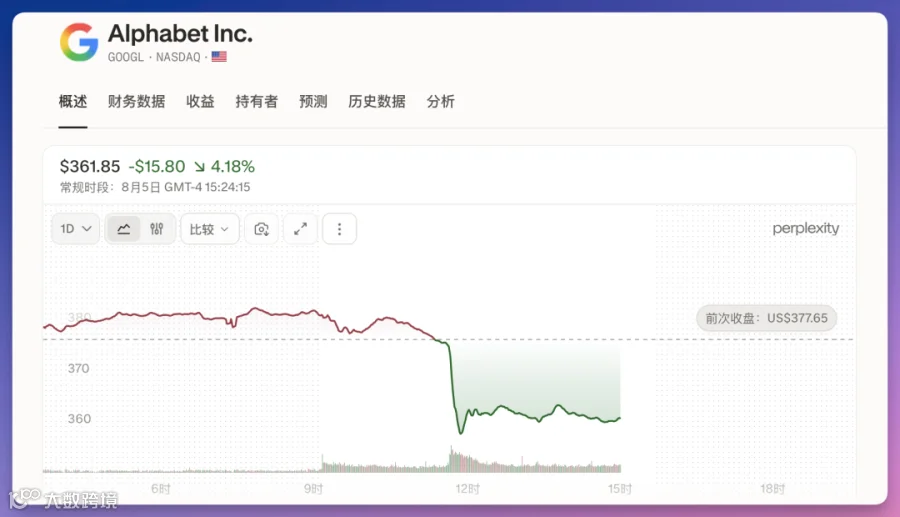
Task: Open the three-dot more options menu
Action: [339, 229]
